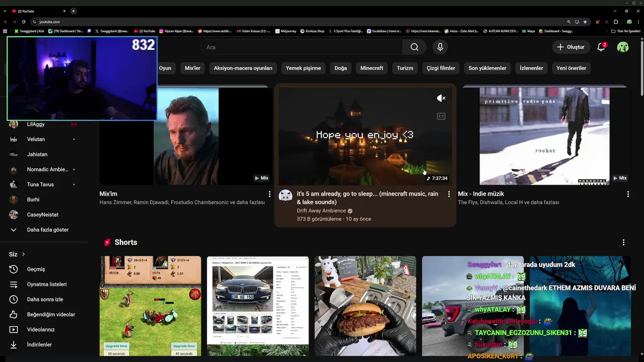Image resolution: width=644 pixels, height=362 pixels.
Task: Select the Doğa filter chip
Action: 341,68
